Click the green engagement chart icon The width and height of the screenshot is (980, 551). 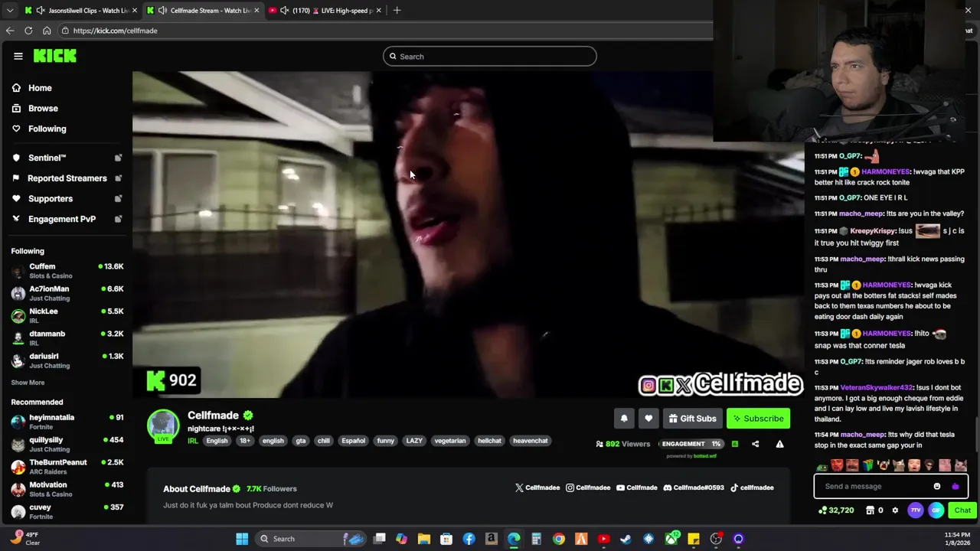(x=735, y=444)
